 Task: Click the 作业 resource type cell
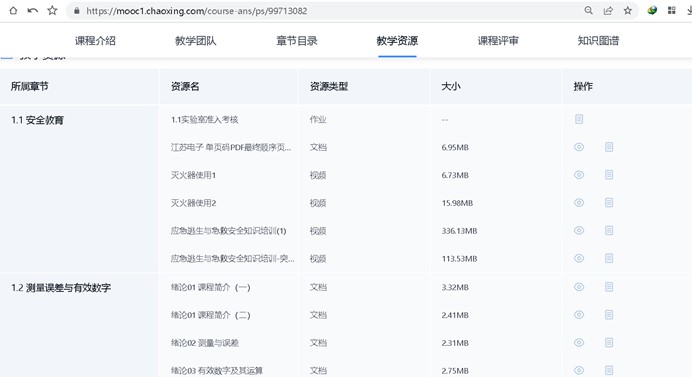318,120
